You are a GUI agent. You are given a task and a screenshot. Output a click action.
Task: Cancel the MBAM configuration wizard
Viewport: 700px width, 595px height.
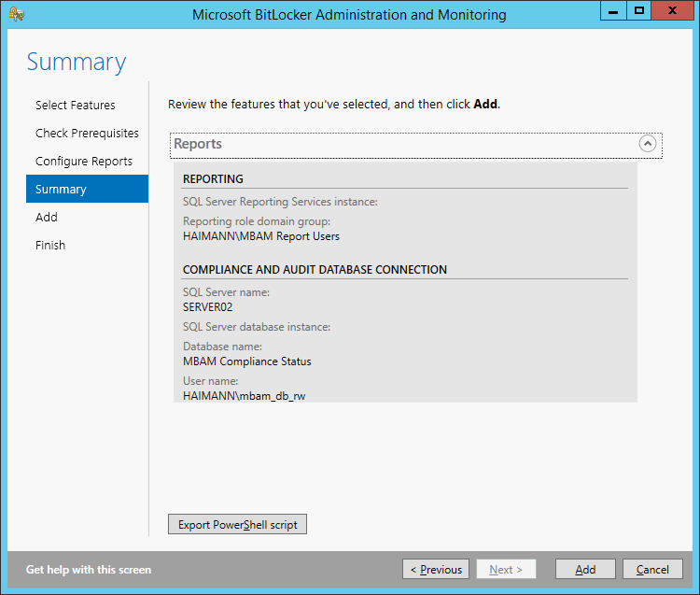coord(652,569)
